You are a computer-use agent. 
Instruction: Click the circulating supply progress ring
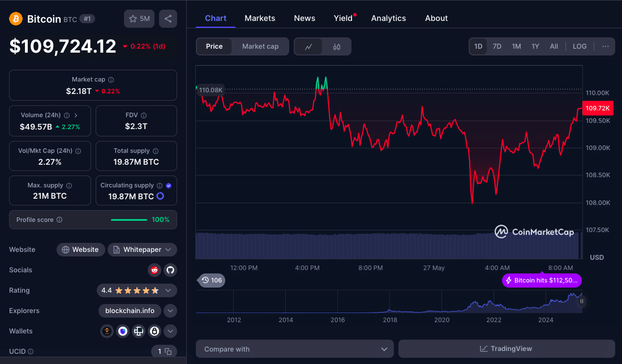160,196
